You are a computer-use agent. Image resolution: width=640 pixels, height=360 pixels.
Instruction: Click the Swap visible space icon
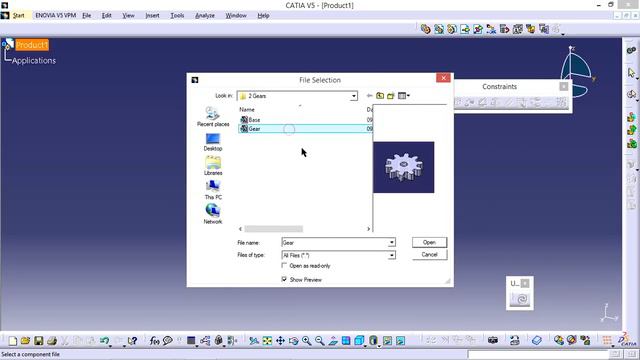click(400, 340)
